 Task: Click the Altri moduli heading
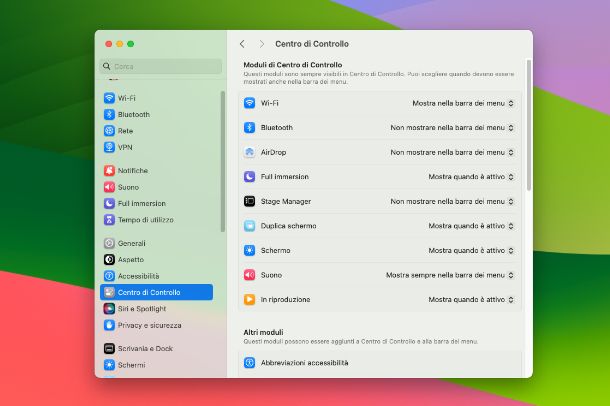click(x=263, y=332)
